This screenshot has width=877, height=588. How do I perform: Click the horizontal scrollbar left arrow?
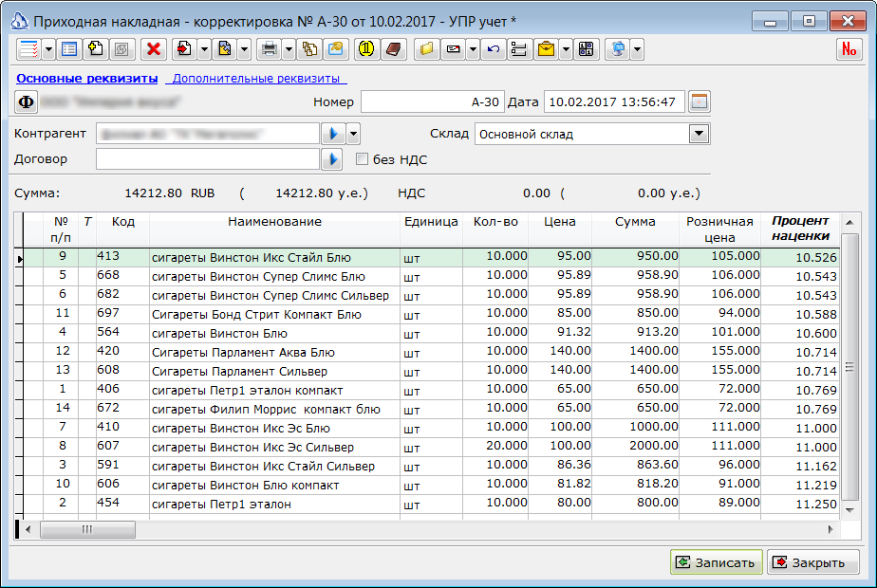[28, 529]
